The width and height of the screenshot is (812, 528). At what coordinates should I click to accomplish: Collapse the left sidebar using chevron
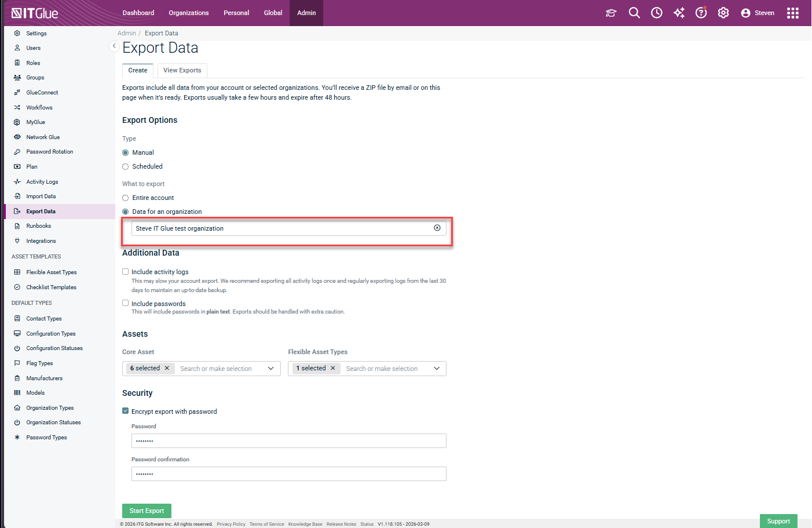click(x=114, y=46)
